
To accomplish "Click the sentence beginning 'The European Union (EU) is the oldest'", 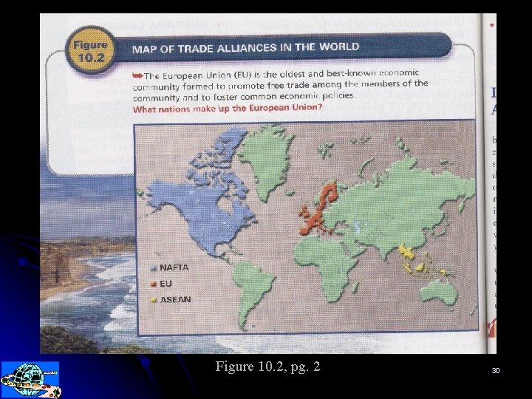I will point(280,86).
